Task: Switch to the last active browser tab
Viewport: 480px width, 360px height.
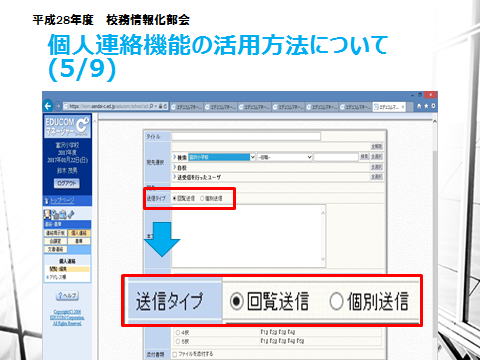Action: [x=389, y=107]
